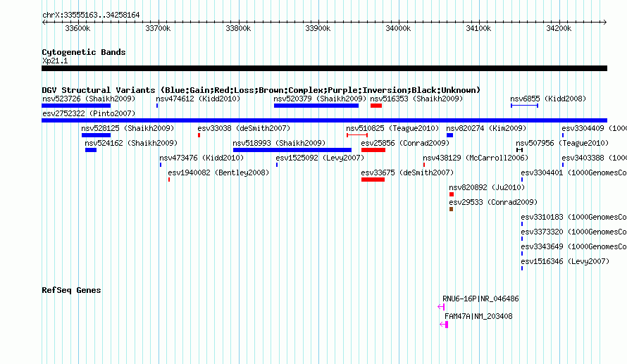627x364 pixels.
Task: Click the 33900k ruler position label
Action: 318,28
